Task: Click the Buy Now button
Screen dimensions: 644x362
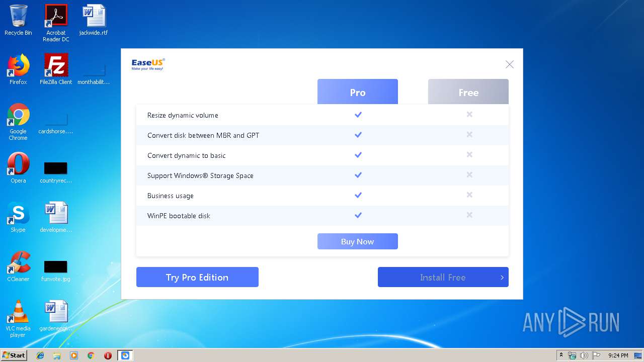Action: [x=358, y=241]
